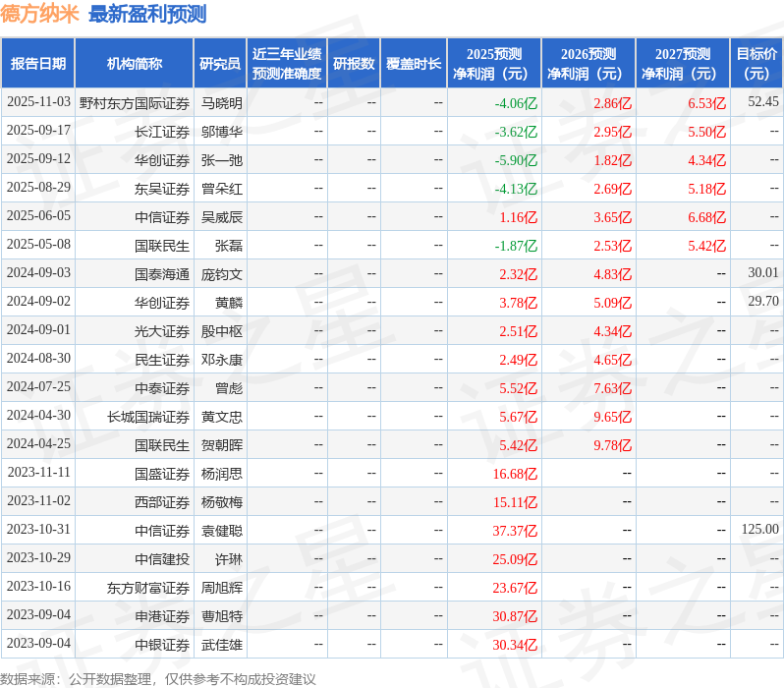Viewport: 784px width, 688px height.
Task: Select institution 东方财富证券
Action: (x=148, y=588)
